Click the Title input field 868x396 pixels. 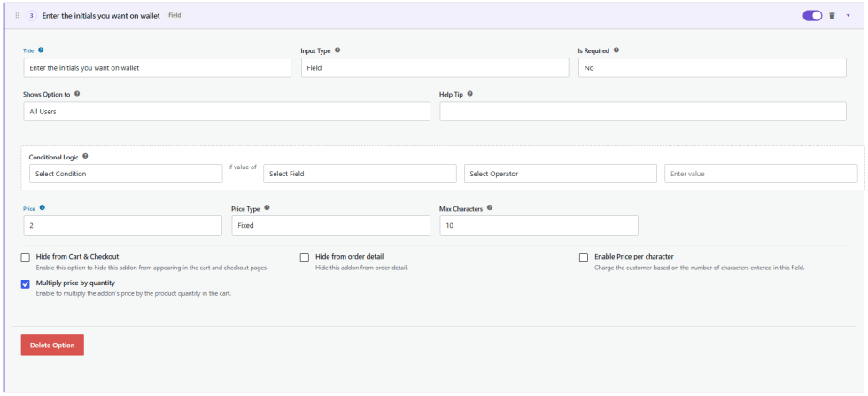(x=158, y=67)
